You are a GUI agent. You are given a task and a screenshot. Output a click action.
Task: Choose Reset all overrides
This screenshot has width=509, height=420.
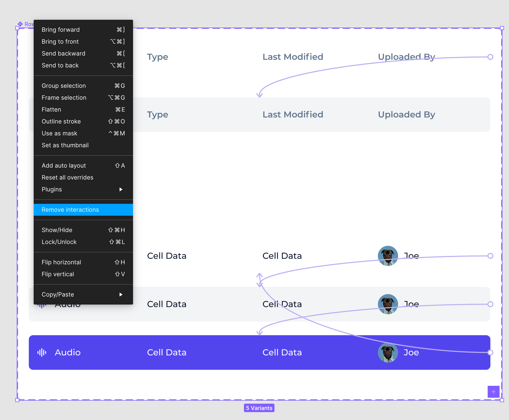[83, 178]
